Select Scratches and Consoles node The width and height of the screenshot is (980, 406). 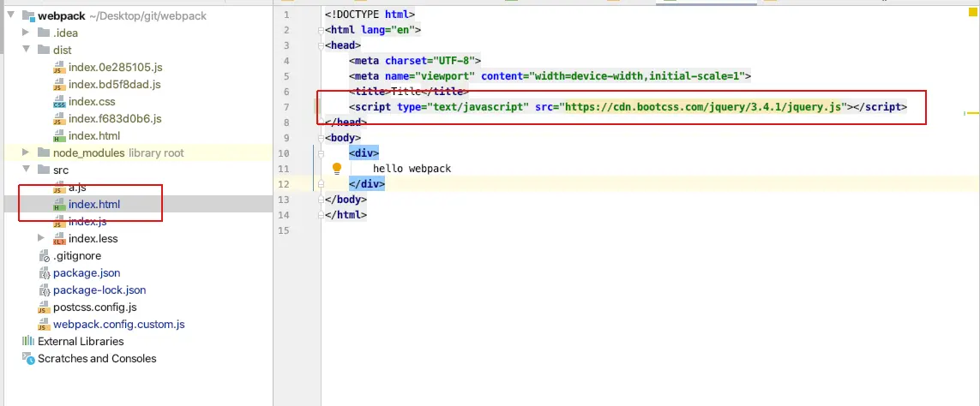(x=97, y=359)
